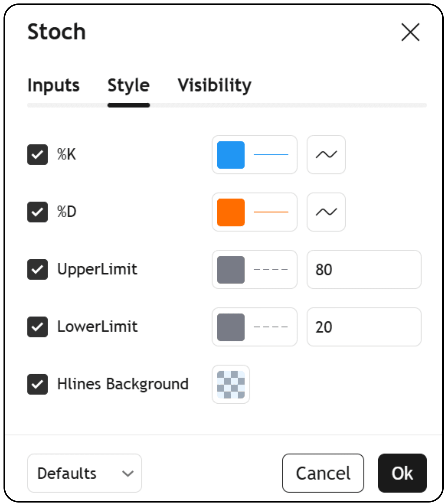
Task: Disable the %D plot checkbox
Action: pos(38,212)
